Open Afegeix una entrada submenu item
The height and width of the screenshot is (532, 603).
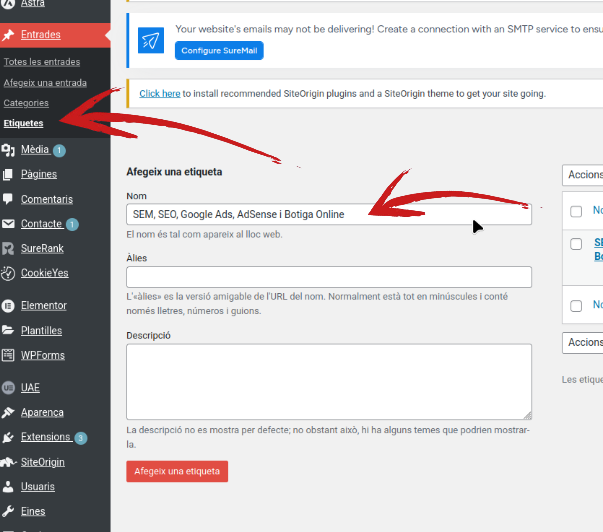pyautogui.click(x=45, y=83)
